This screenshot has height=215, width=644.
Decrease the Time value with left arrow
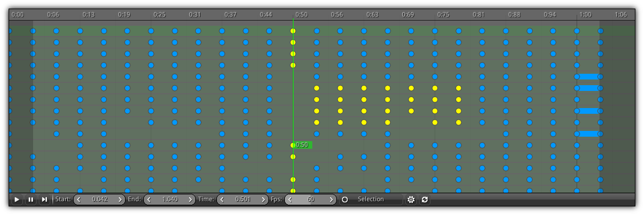[222, 200]
